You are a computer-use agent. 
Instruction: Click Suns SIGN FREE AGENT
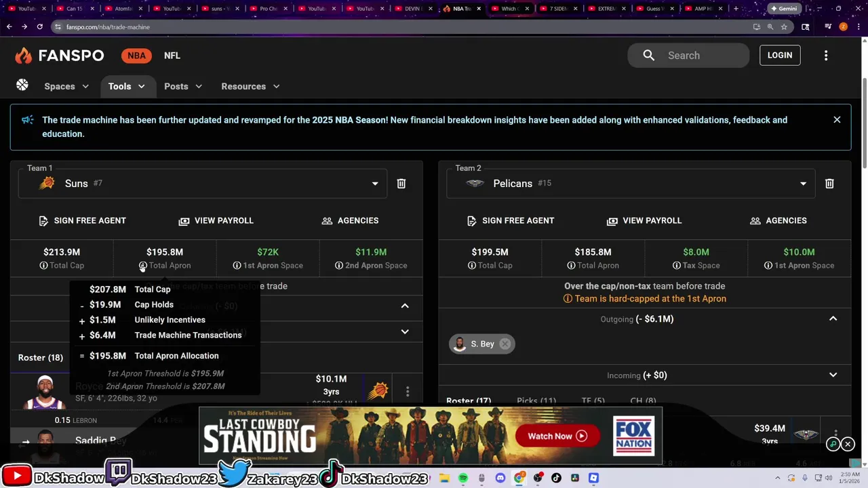(x=82, y=220)
